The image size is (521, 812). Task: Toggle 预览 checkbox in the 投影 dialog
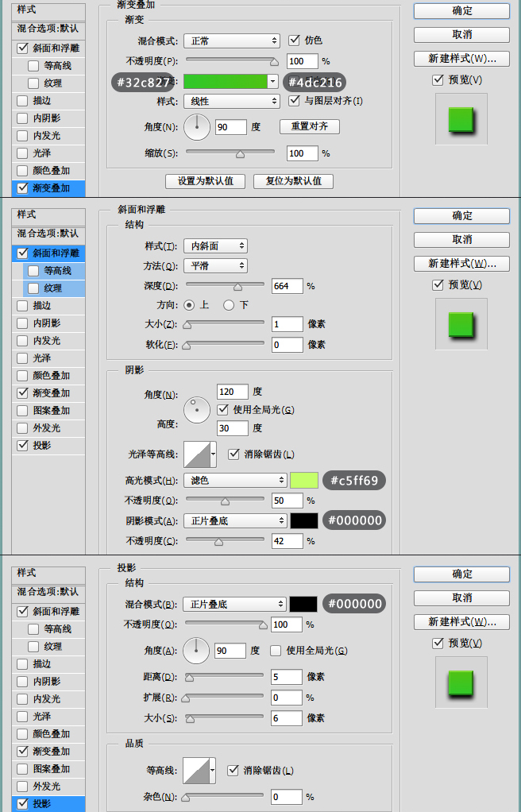[x=438, y=644]
